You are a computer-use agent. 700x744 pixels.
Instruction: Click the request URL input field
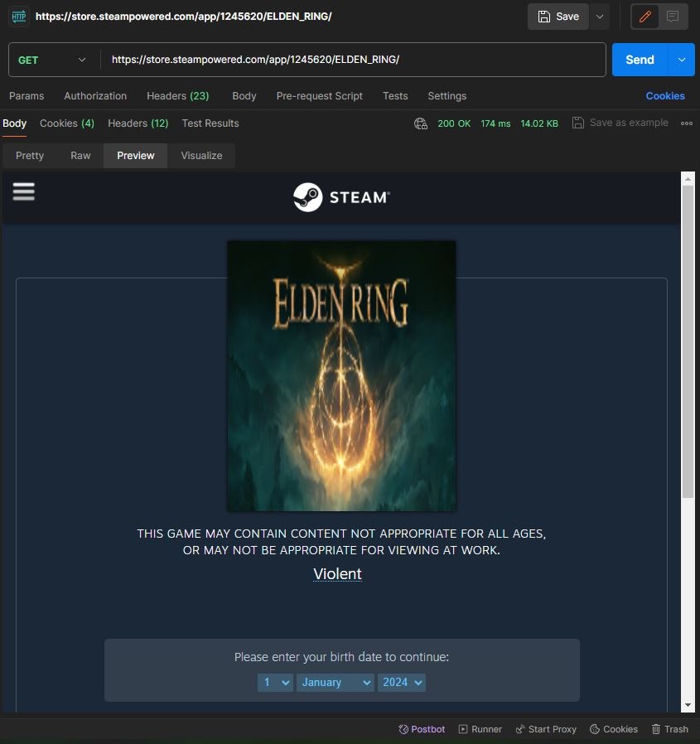coord(353,60)
